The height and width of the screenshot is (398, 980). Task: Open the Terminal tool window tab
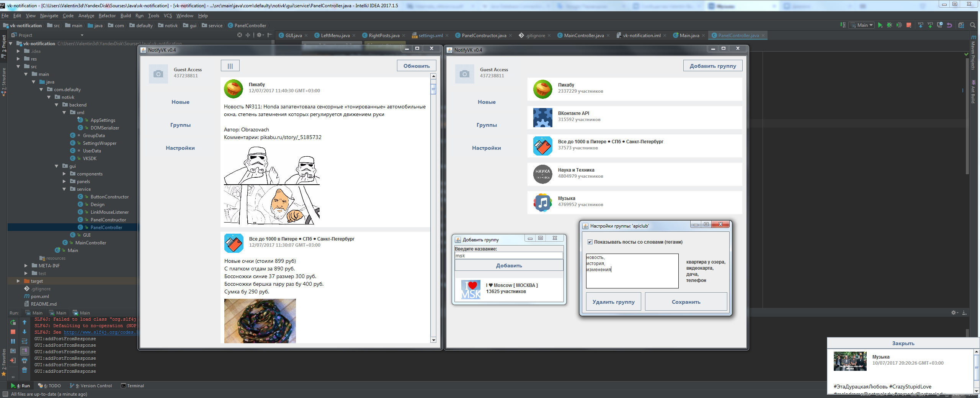tap(132, 386)
